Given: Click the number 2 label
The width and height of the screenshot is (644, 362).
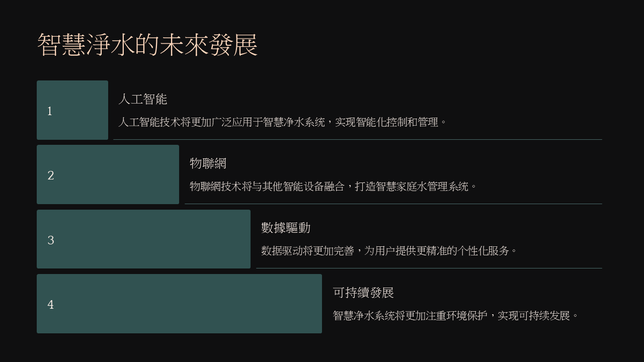Looking at the screenshot, I should point(51,175).
